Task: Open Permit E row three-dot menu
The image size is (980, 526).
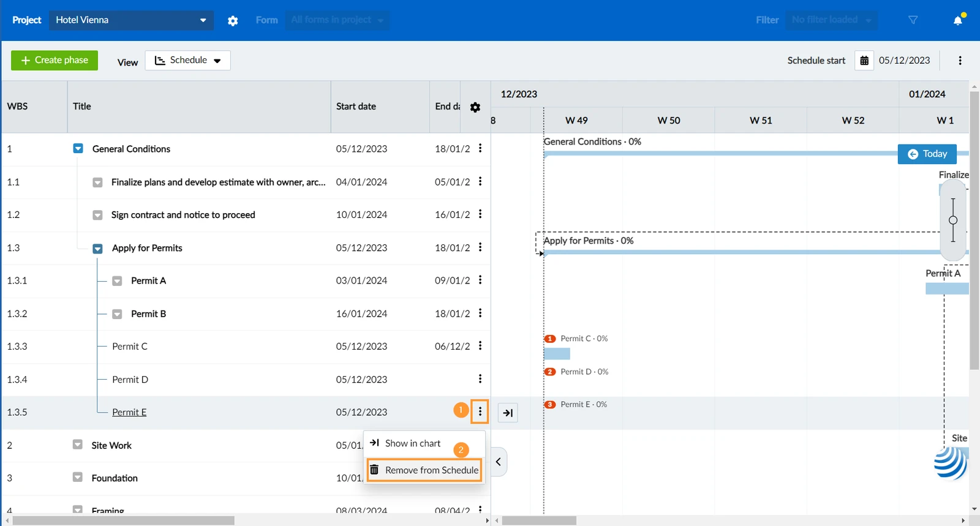Action: [480, 412]
